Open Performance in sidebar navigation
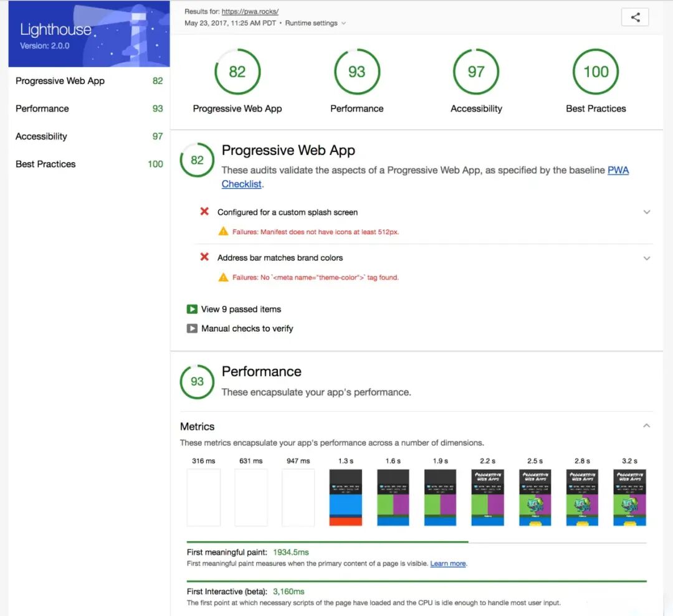 [x=89, y=108]
